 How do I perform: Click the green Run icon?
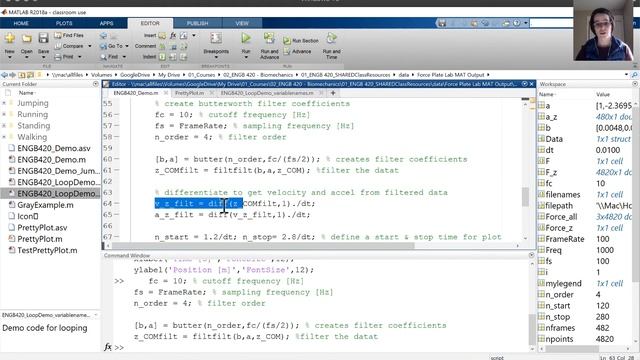(246, 38)
